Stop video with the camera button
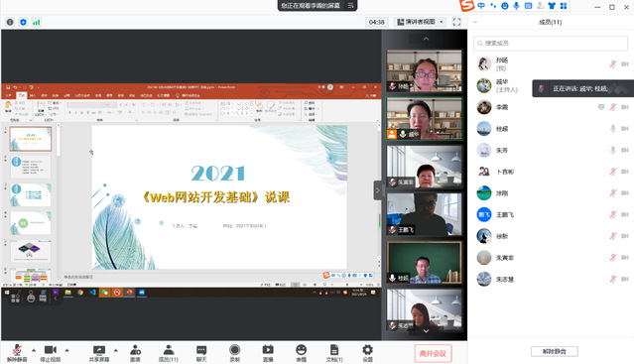 point(51,353)
